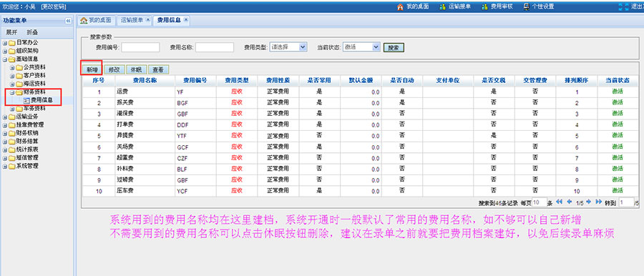Click the 查看 button
The image size is (644, 276).
point(158,69)
